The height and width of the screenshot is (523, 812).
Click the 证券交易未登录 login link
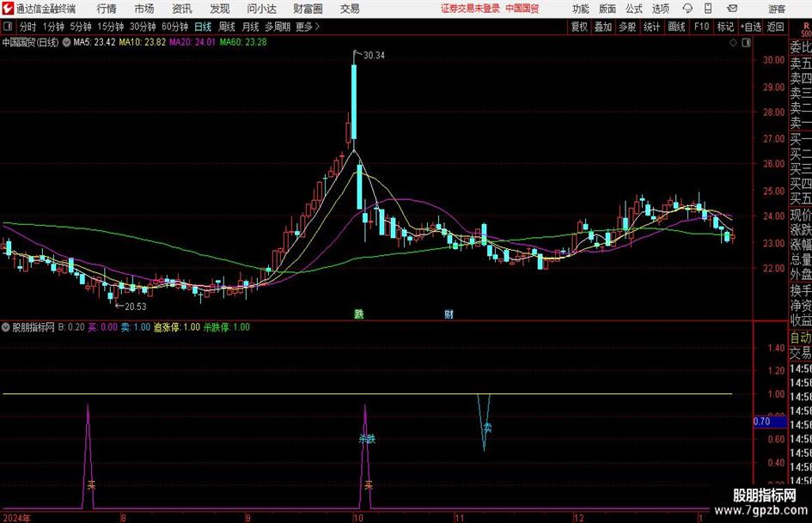[470, 9]
